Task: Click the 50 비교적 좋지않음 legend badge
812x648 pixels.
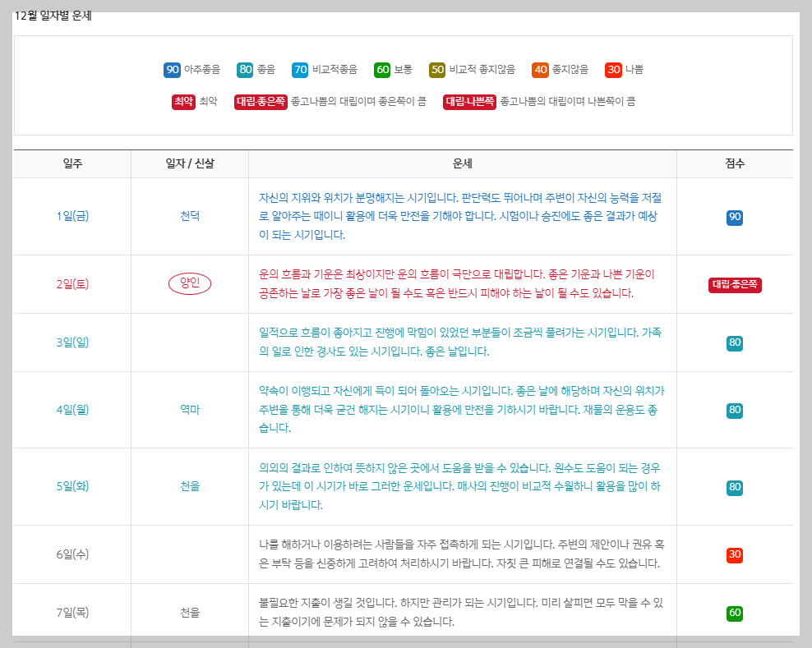Action: (x=436, y=70)
